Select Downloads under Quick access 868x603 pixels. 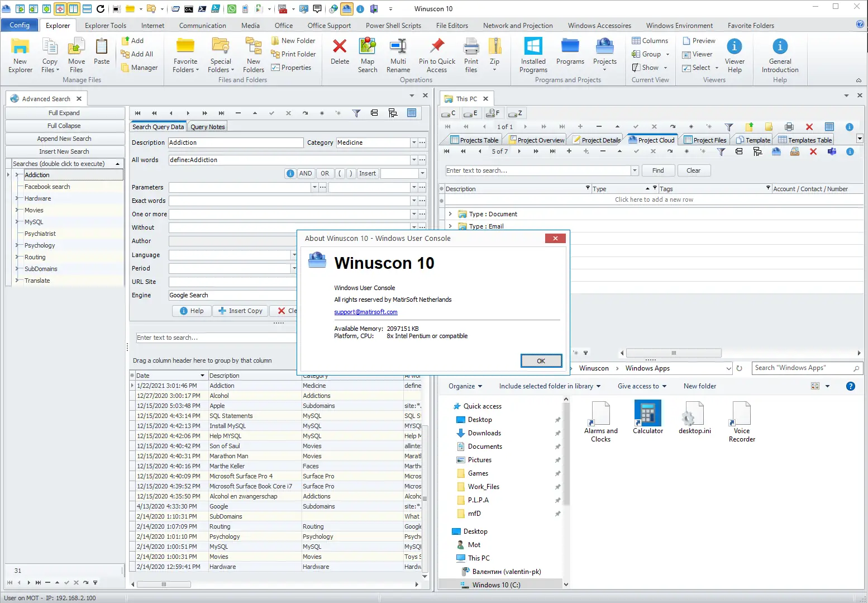tap(484, 433)
